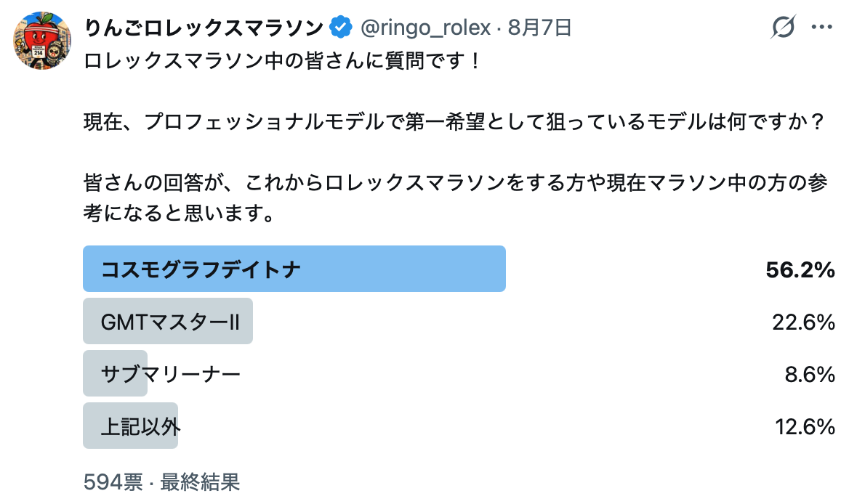Click the @ringo_rolex handle
Screen dimensions: 849x504
pyautogui.click(x=425, y=28)
